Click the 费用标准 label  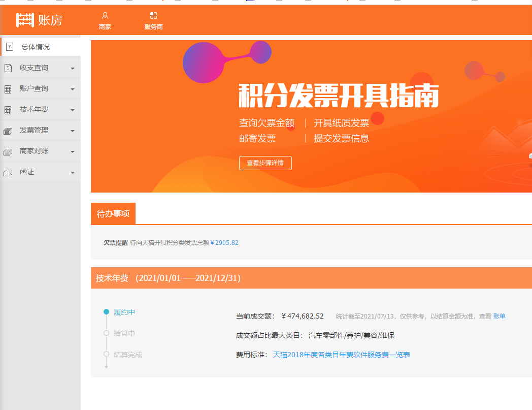[252, 355]
